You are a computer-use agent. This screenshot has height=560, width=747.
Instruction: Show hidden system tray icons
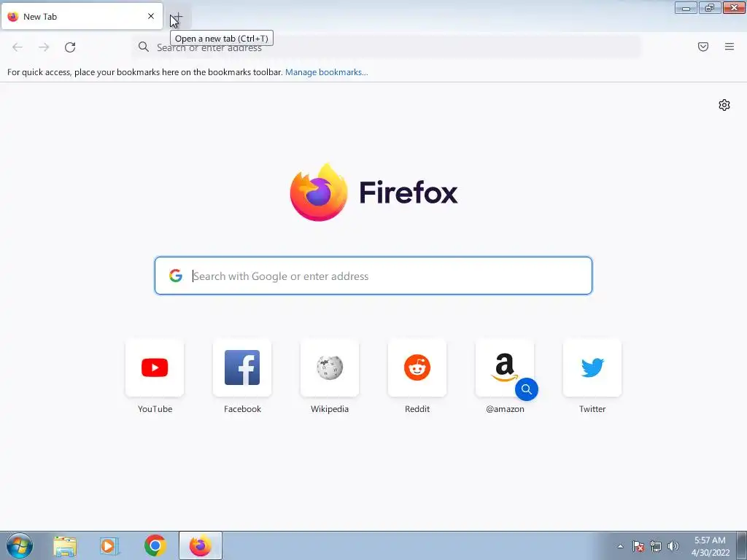coord(620,546)
